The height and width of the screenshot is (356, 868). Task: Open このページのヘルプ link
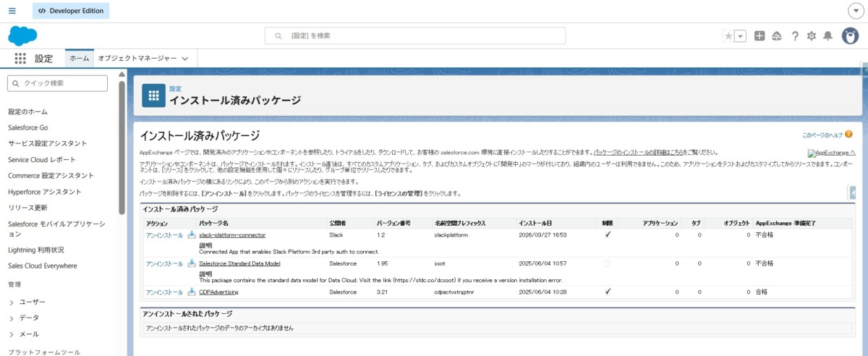click(x=822, y=135)
